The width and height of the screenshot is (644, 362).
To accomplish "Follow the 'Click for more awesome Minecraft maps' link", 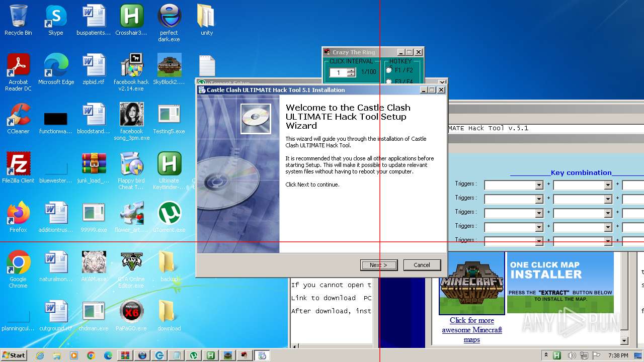I will [x=472, y=330].
